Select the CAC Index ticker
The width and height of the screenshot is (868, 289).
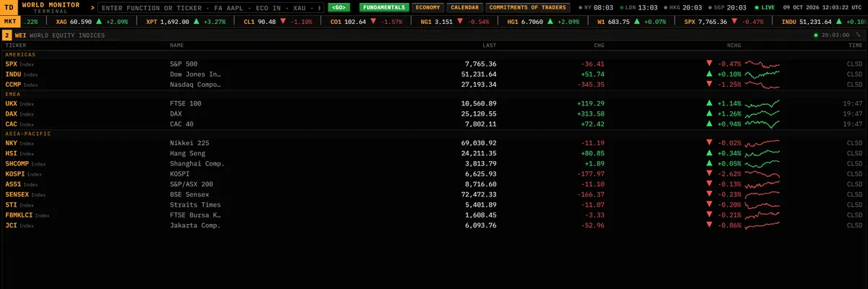click(20, 124)
